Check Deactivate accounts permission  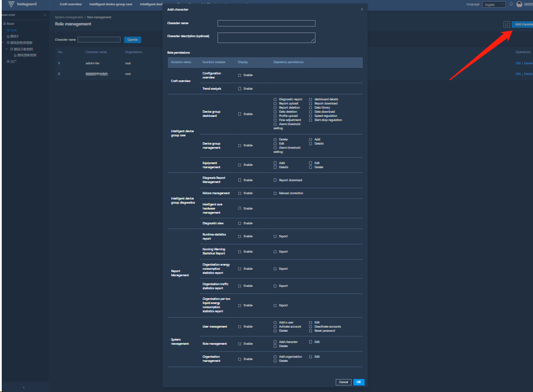pyautogui.click(x=310, y=327)
